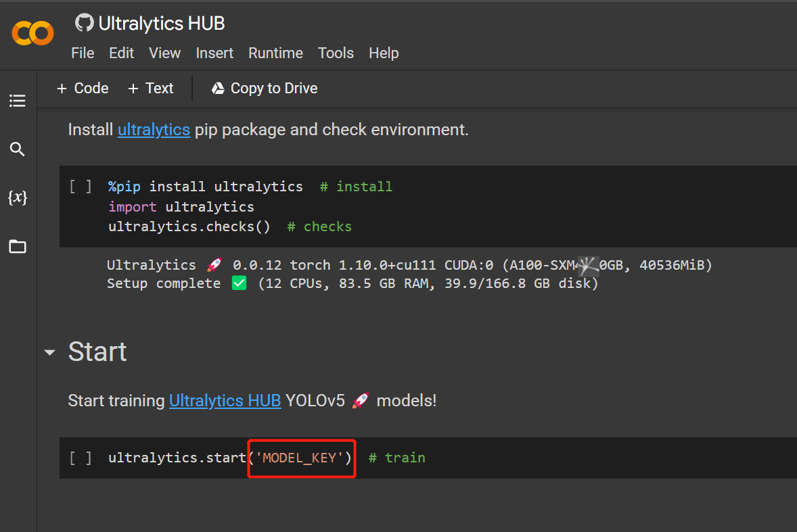Click the Ultralytics 0.0.12 torch output line

pyautogui.click(x=409, y=265)
